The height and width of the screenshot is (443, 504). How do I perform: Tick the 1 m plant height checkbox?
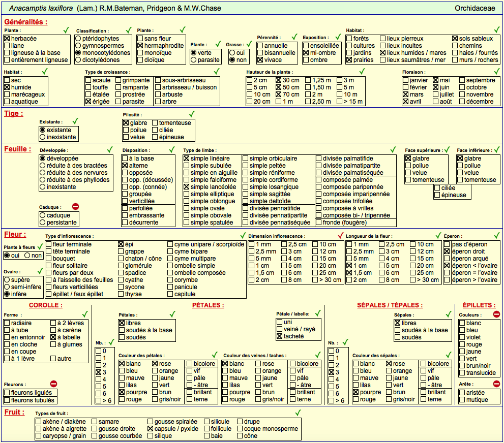tap(279, 102)
